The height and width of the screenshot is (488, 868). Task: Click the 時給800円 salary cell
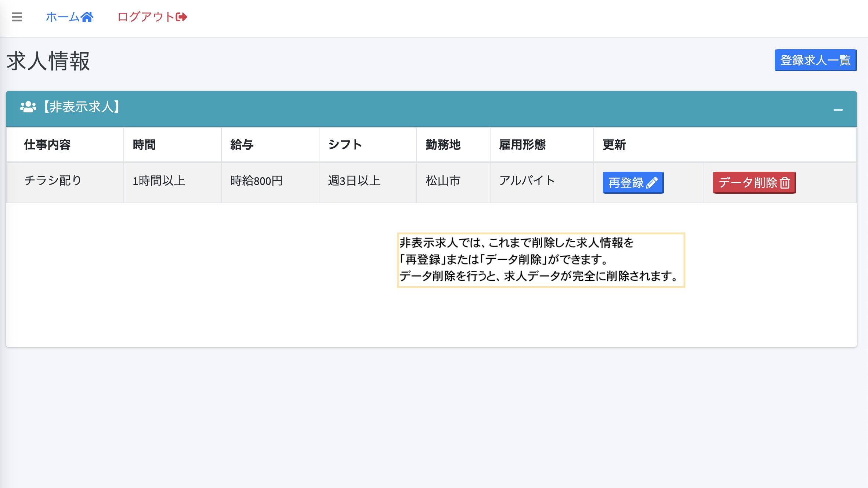pos(257,181)
